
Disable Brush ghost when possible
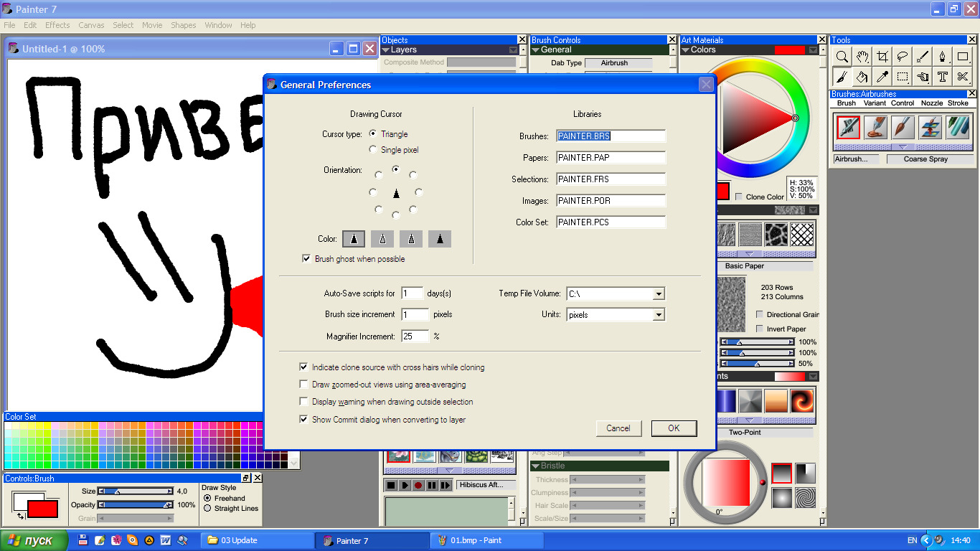(x=306, y=259)
